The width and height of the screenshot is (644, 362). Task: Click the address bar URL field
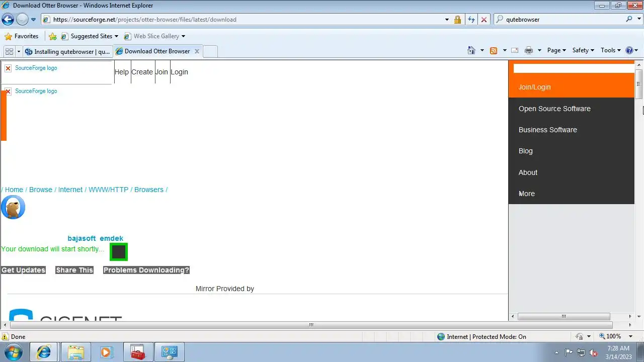click(242, 20)
